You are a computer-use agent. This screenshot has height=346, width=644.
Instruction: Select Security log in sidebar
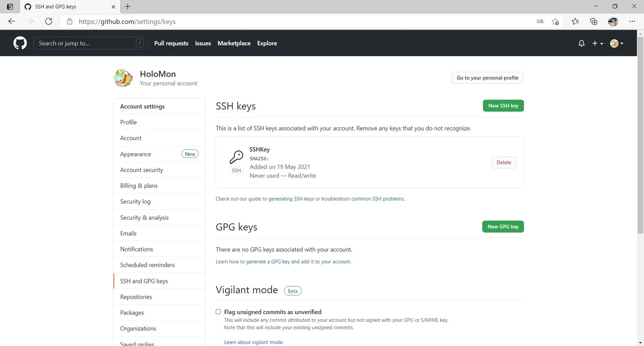159,201
